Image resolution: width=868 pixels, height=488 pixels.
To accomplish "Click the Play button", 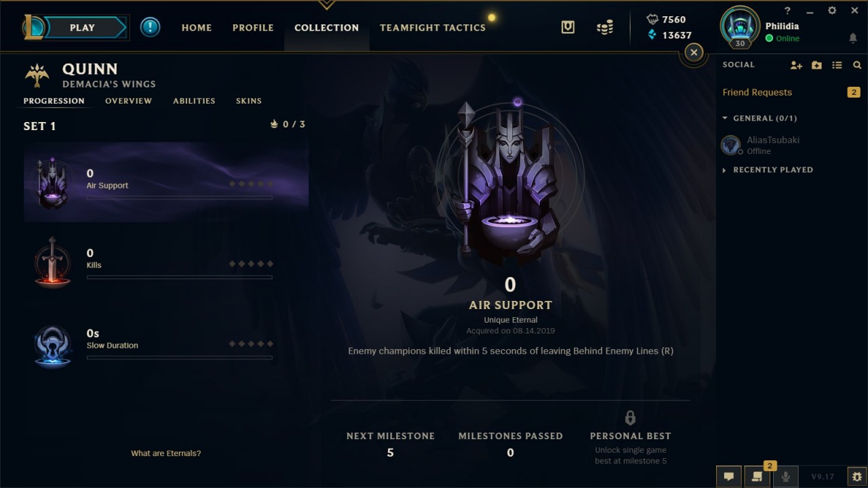I will tap(82, 28).
